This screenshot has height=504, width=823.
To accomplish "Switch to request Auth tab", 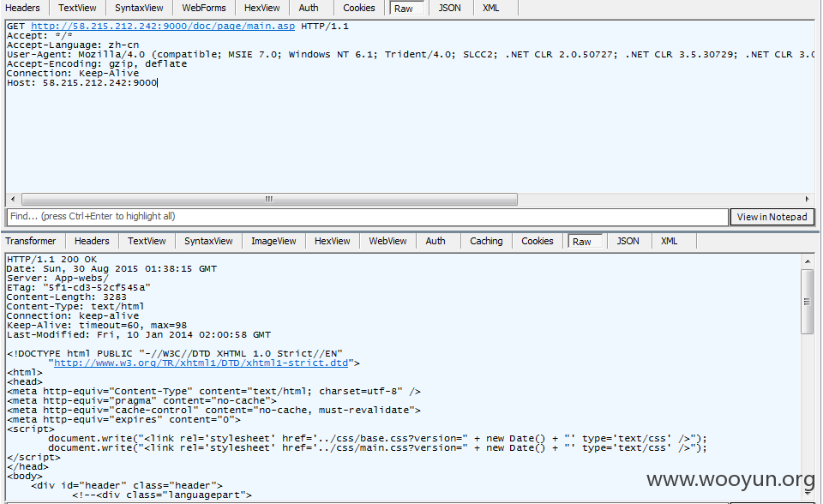I will (x=309, y=8).
